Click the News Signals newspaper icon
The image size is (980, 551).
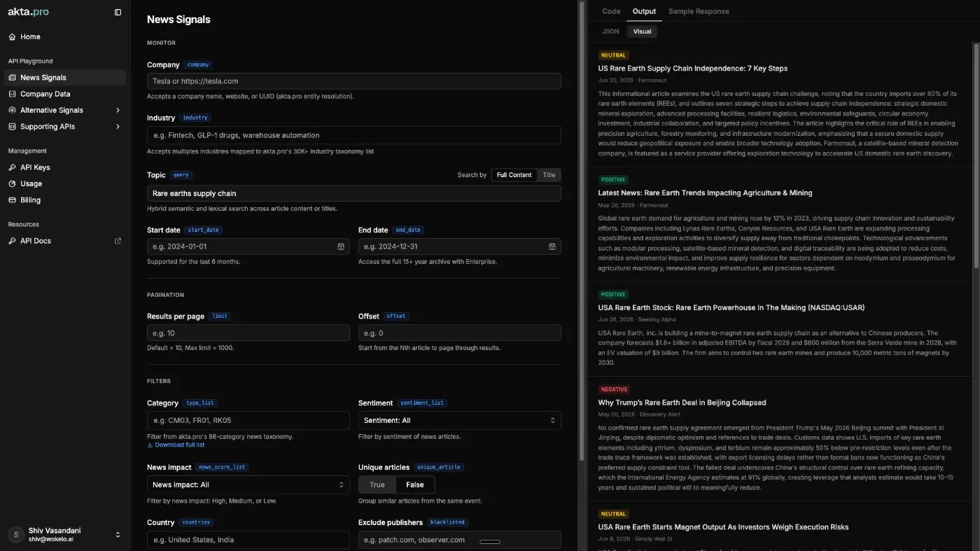(x=12, y=78)
